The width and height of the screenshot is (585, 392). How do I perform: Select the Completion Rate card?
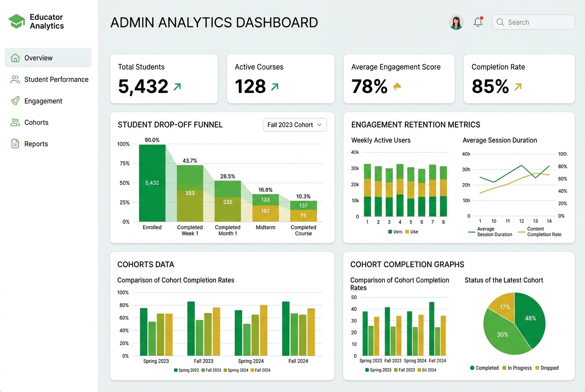[519, 79]
